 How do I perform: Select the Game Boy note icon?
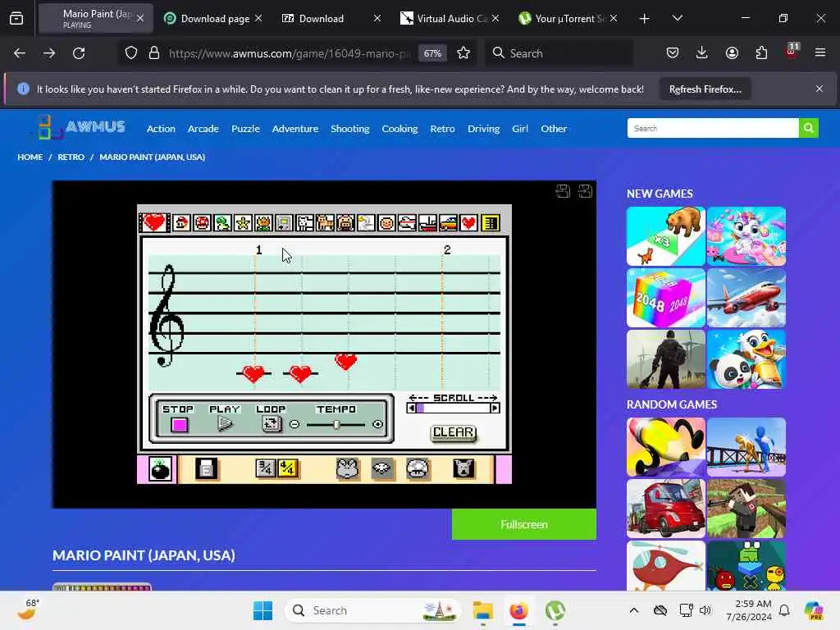(x=284, y=223)
